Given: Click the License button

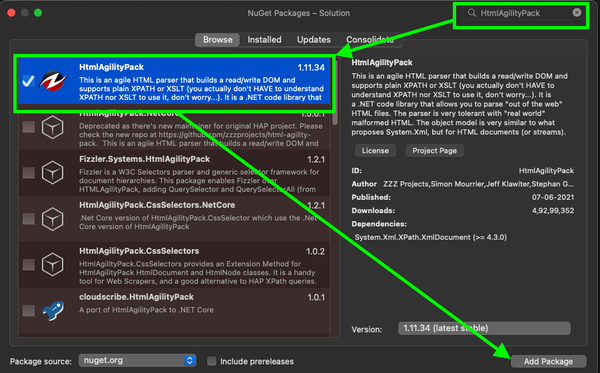Looking at the screenshot, I should pos(375,151).
